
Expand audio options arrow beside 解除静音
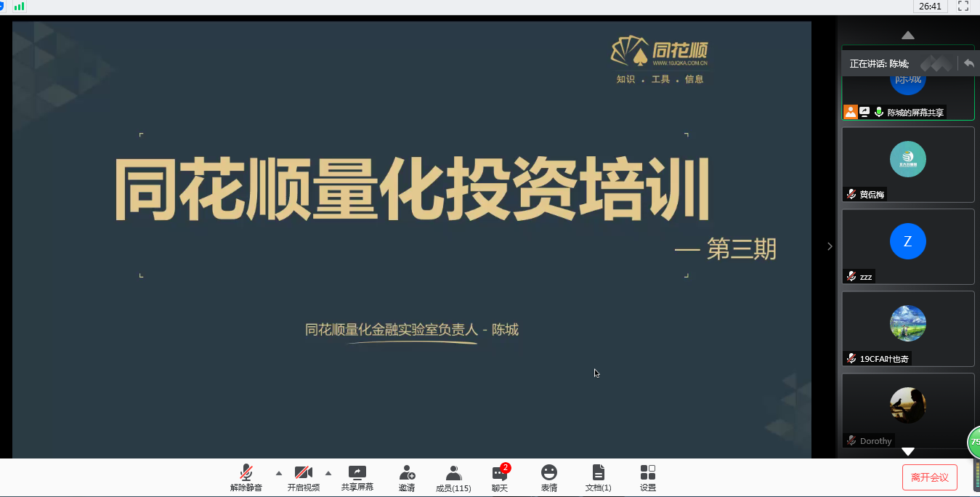(279, 473)
